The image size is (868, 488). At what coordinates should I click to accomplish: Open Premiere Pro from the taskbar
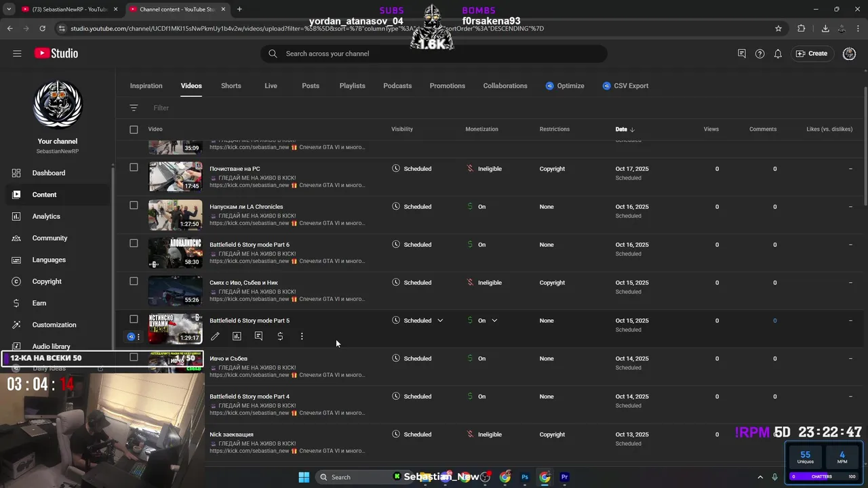(564, 477)
